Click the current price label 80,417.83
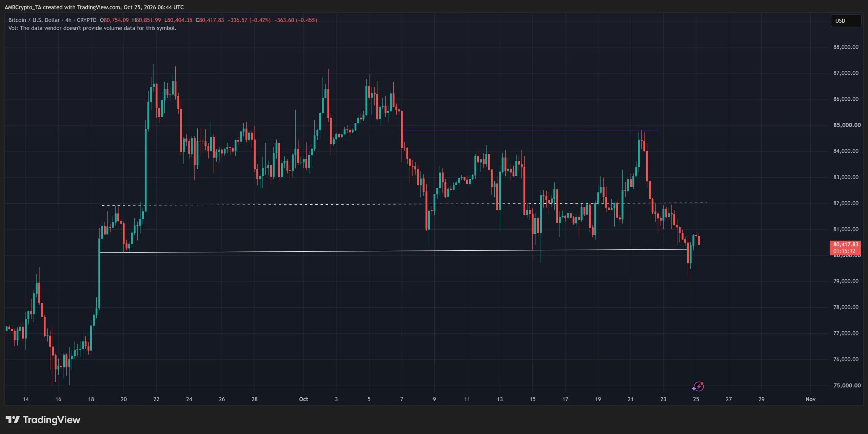868x434 pixels. click(x=846, y=244)
